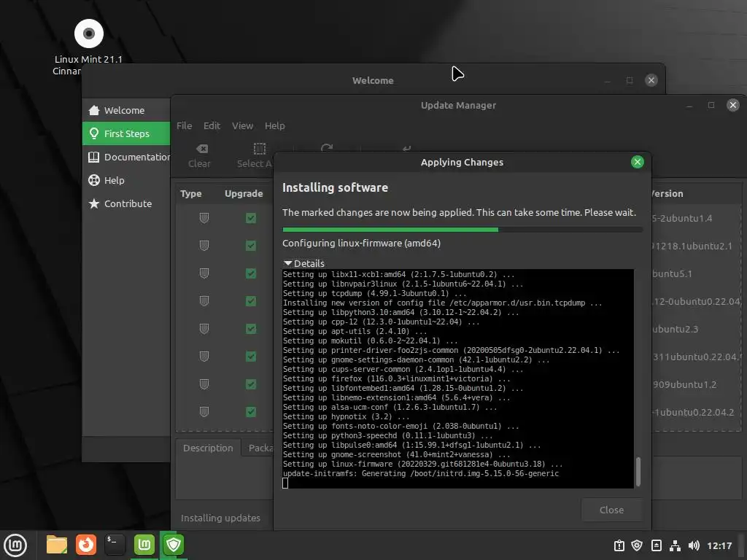Click the First Steps lightbulb icon

94,133
